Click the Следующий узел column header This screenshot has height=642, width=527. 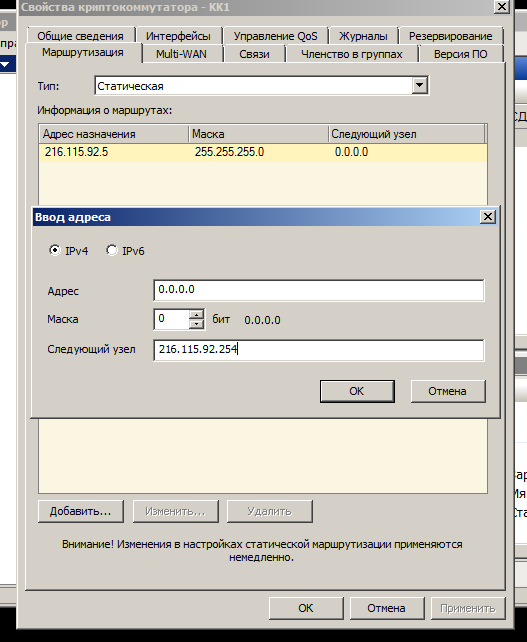pyautogui.click(x=407, y=134)
